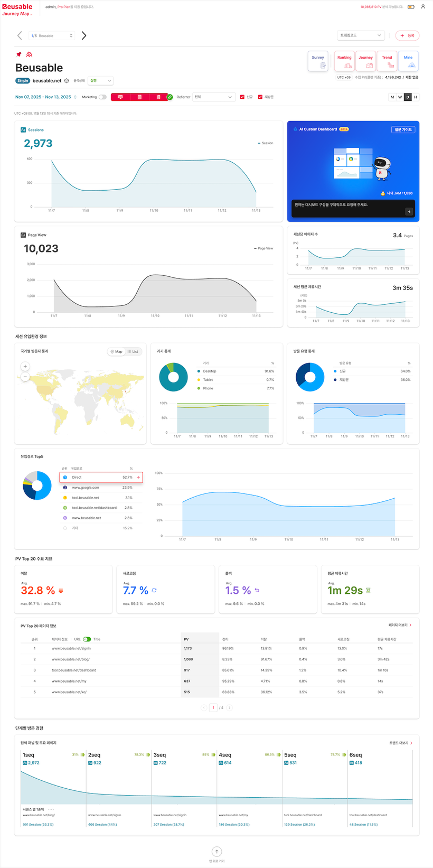Image resolution: width=433 pixels, height=868 pixels.
Task: Toggle the Marketing switch
Action: click(102, 97)
